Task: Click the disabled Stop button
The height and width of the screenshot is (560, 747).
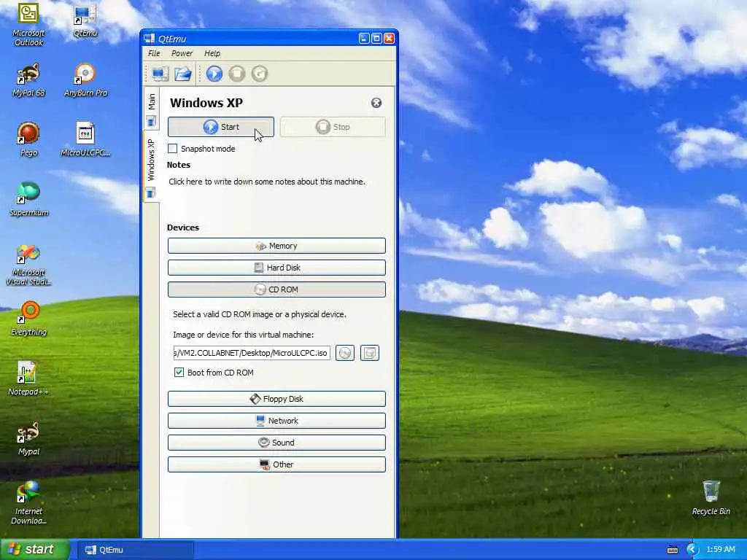Action: click(333, 127)
